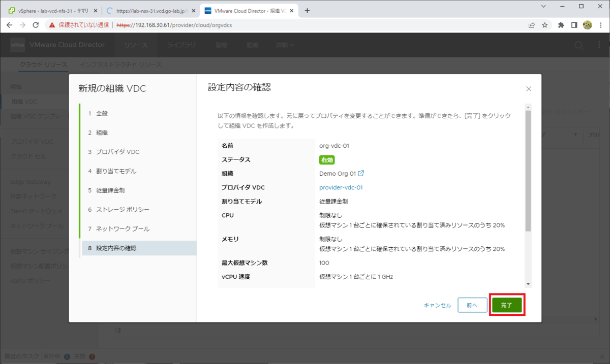
Task: Close the 新規の組織 VDC dialog with X
Action: (529, 89)
